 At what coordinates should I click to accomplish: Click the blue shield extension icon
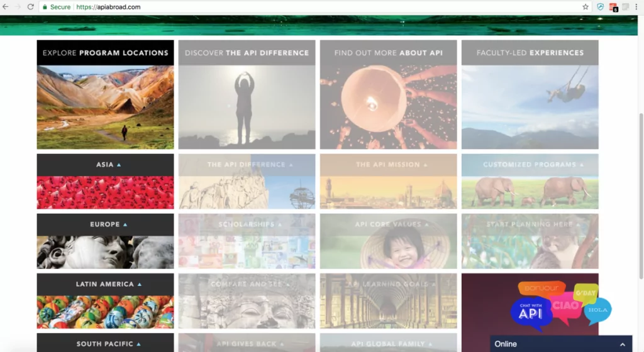(x=600, y=6)
